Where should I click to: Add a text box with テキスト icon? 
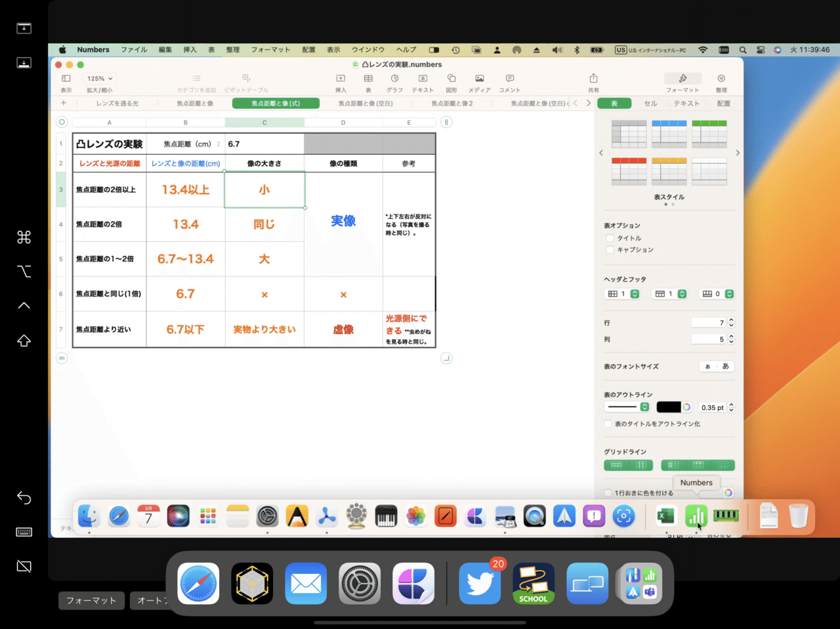[423, 79]
